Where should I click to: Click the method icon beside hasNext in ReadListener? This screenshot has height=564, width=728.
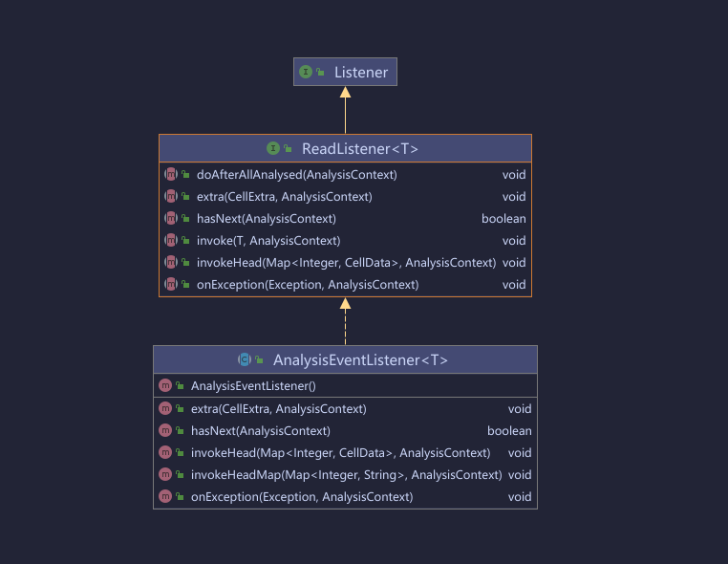[171, 219]
